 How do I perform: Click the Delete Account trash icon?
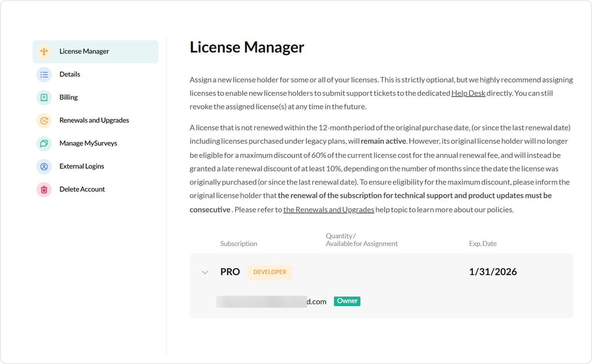point(44,189)
